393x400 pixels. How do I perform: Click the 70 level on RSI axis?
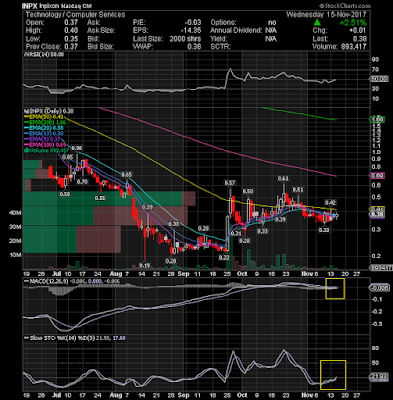375,69
